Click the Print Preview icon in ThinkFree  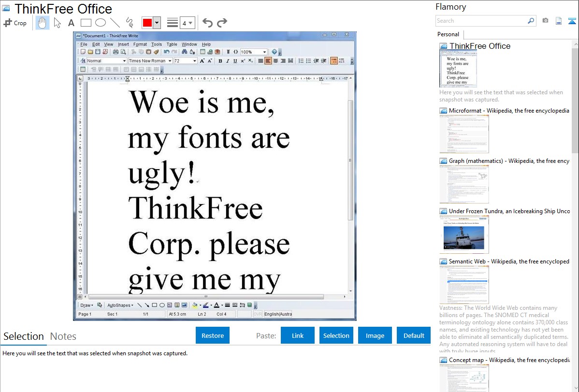[123, 52]
